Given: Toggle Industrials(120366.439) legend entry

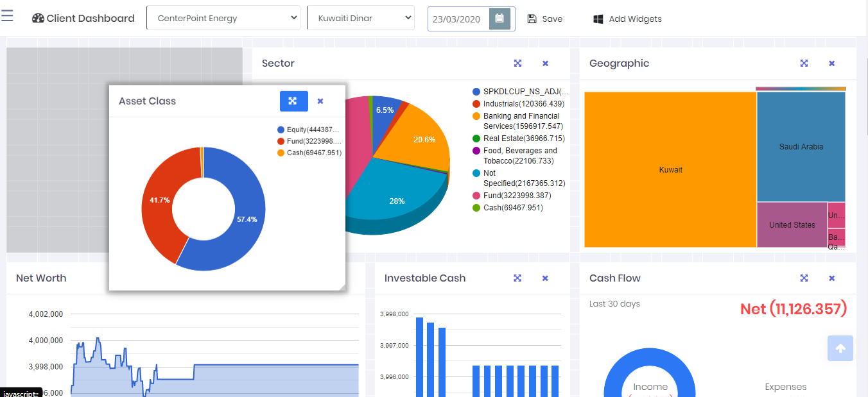Looking at the screenshot, I should coord(519,104).
